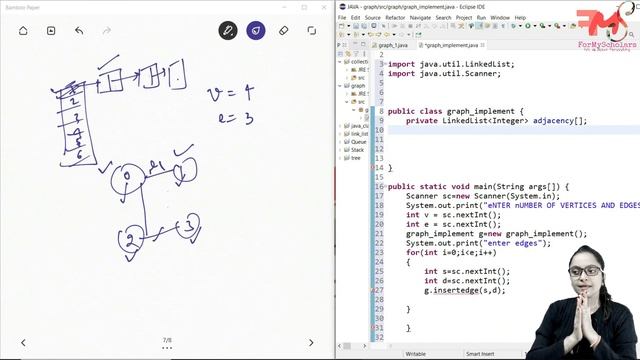The image size is (640, 360).
Task: Click the New file toolbar icon
Action: coord(341,26)
